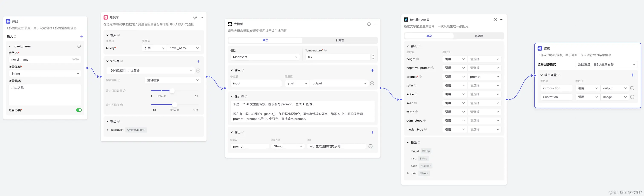This screenshot has width=644, height=196.
Task: Delete the prompt output row in LLM node
Action: (x=371, y=146)
